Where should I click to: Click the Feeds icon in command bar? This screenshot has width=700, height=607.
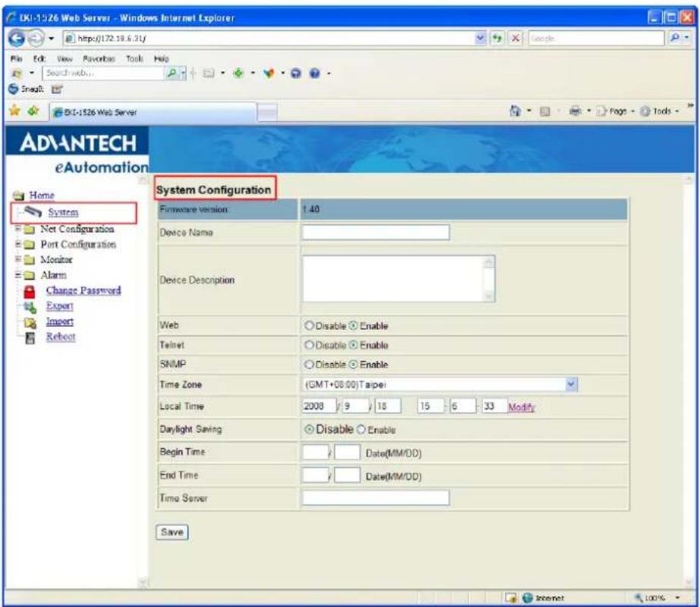545,111
